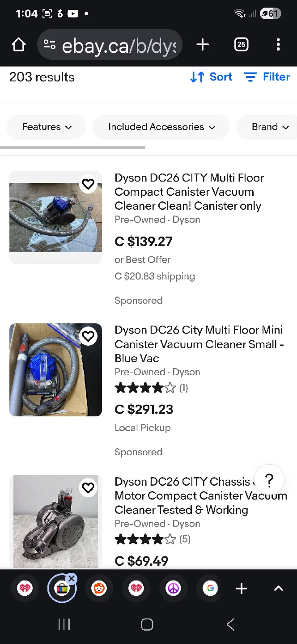Tap the heart icon on the Blue Vac listing
The width and height of the screenshot is (297, 644).
coord(88,336)
